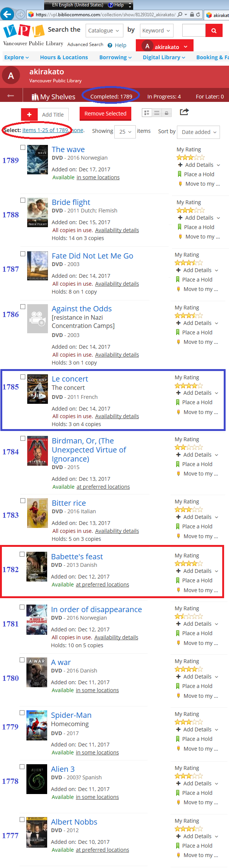Screen dimensions: 229x868
Task: Click the Remove Selected button
Action: [x=105, y=114]
